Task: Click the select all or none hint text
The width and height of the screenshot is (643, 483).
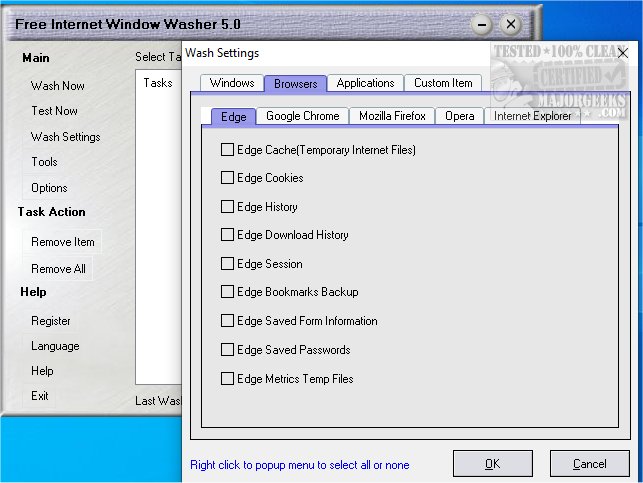Action: point(300,465)
